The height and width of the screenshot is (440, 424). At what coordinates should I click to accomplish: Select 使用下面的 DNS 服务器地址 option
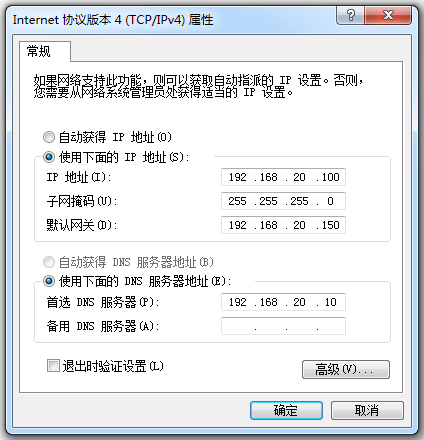click(x=49, y=281)
